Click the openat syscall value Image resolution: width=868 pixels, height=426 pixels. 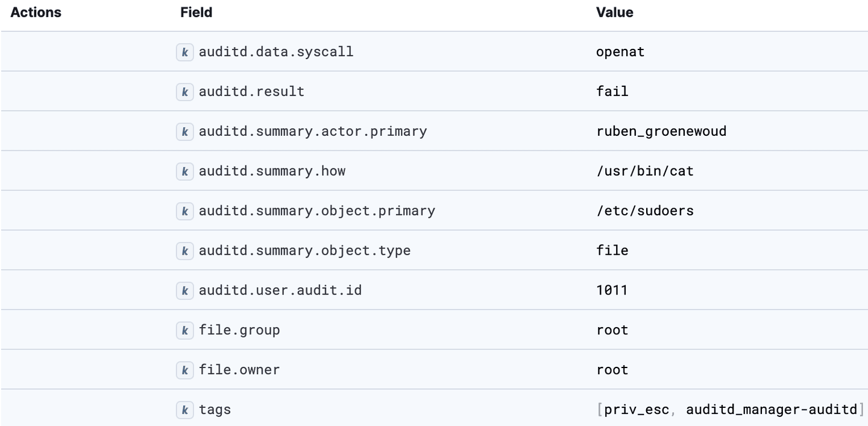(x=620, y=52)
